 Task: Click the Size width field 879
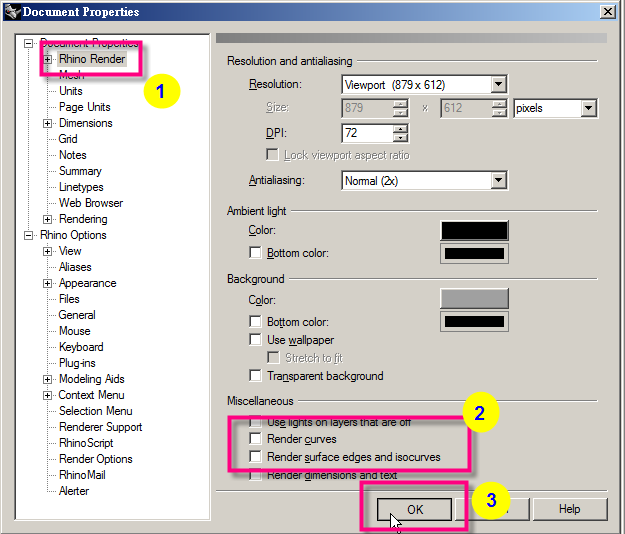click(368, 108)
